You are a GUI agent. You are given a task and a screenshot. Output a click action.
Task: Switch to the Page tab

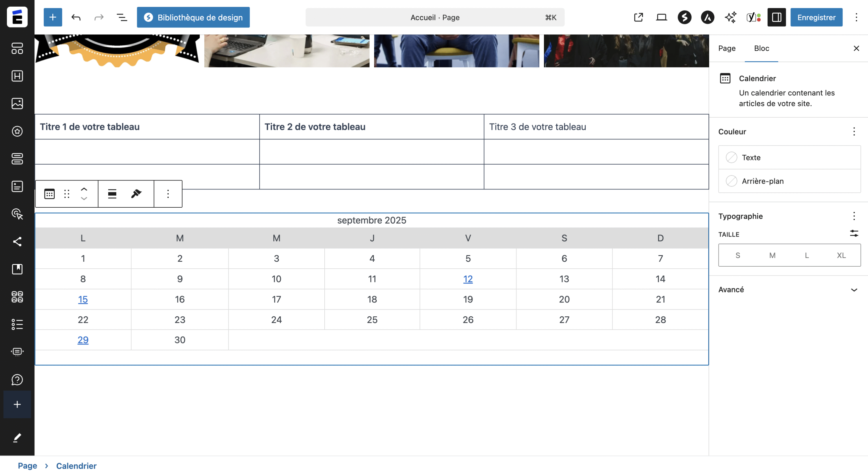727,48
